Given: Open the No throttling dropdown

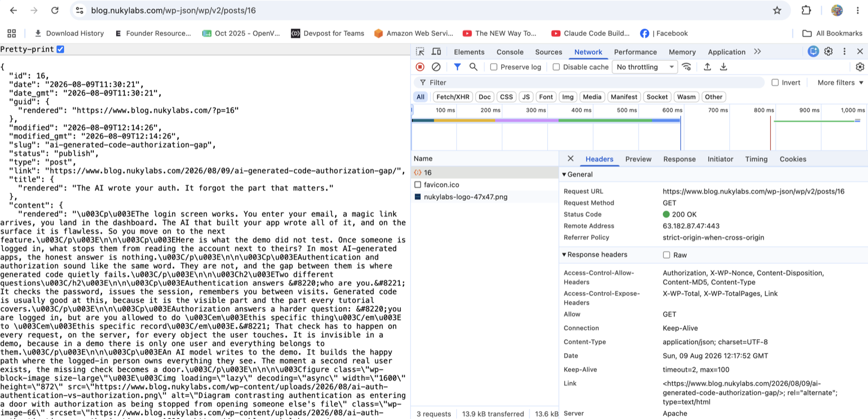Looking at the screenshot, I should point(646,67).
